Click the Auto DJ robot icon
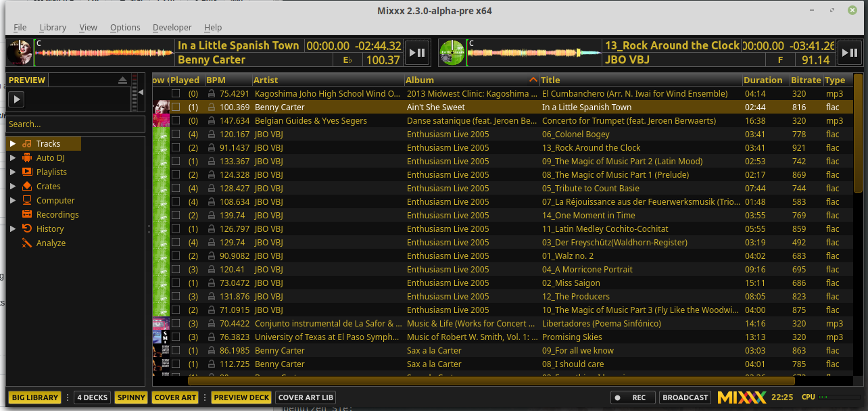Image resolution: width=868 pixels, height=411 pixels. (27, 158)
